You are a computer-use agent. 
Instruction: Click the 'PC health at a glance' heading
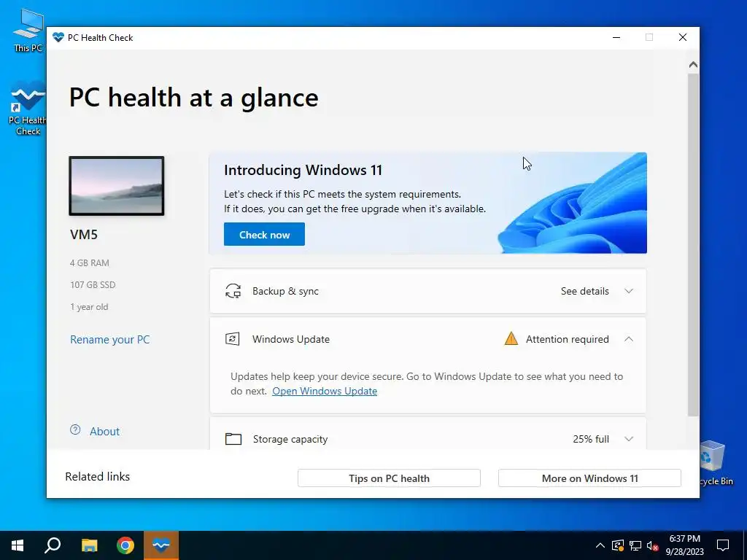pos(193,98)
